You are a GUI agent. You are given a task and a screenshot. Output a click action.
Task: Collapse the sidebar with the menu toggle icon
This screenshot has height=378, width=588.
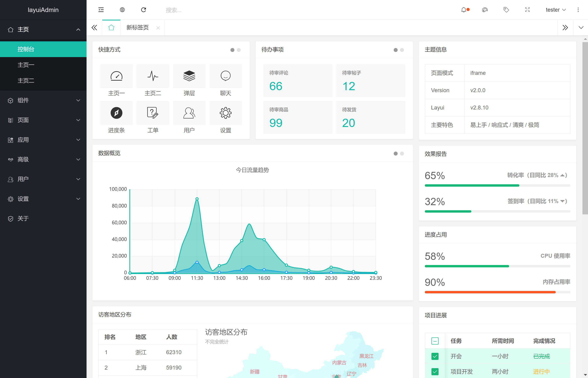(x=101, y=10)
